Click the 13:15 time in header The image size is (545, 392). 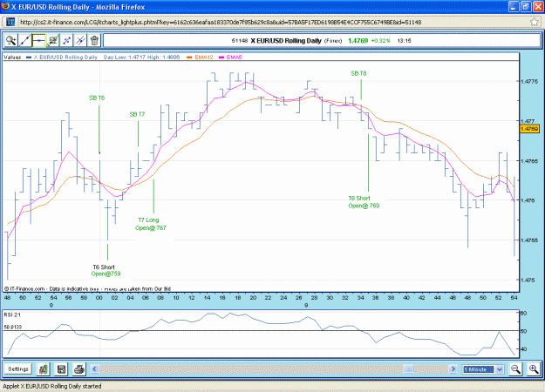coord(404,41)
